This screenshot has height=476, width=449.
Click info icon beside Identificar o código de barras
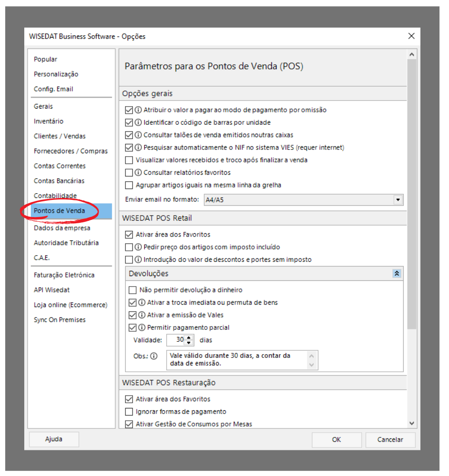click(x=138, y=122)
